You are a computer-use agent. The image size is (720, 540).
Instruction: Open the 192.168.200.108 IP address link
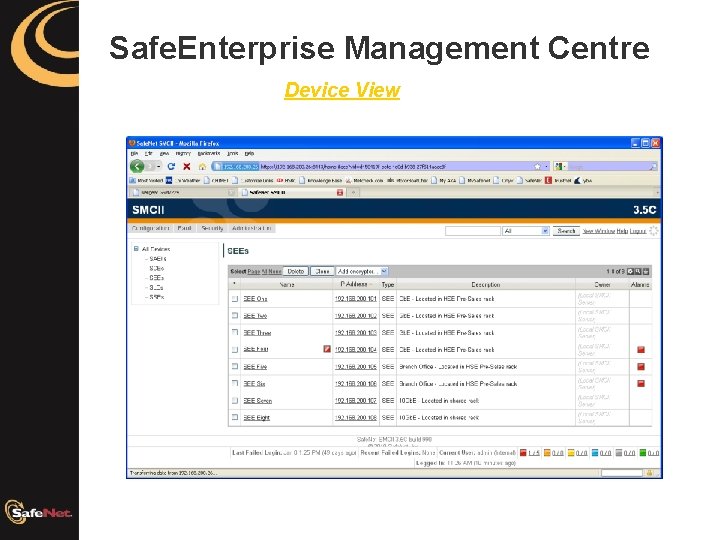click(x=355, y=417)
